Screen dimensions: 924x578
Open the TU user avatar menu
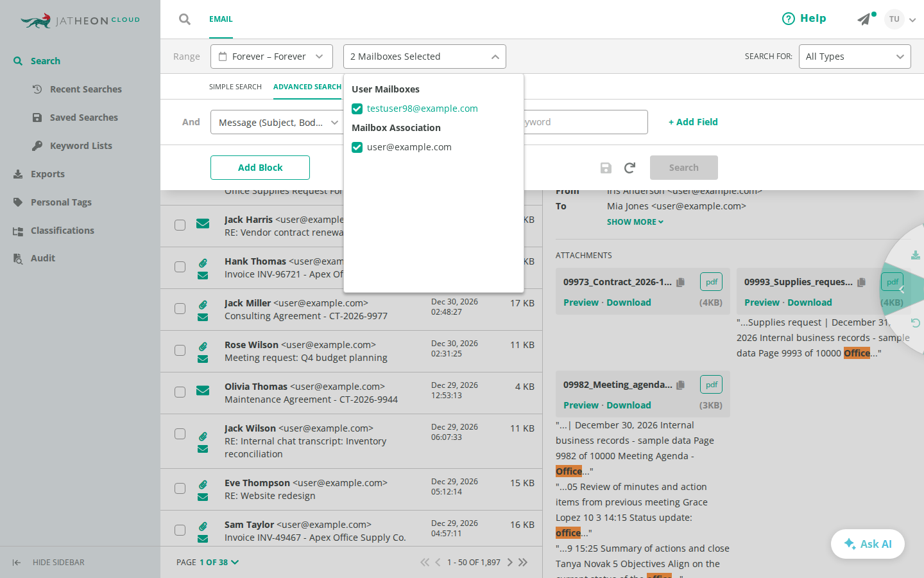coord(894,19)
